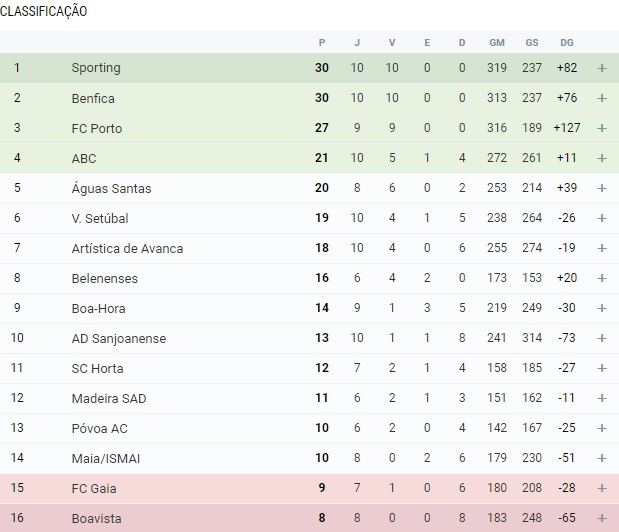
Task: Click Belenenses row plus icon
Action: click(x=602, y=278)
